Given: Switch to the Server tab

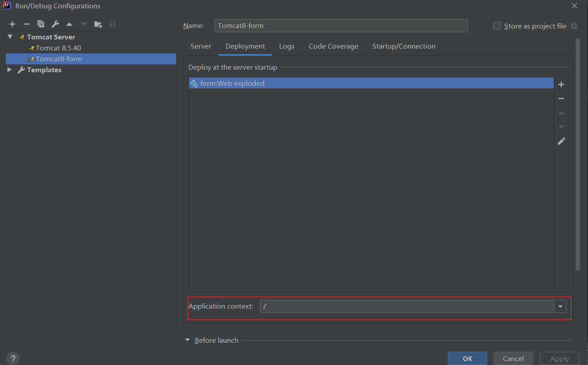Looking at the screenshot, I should [x=201, y=46].
